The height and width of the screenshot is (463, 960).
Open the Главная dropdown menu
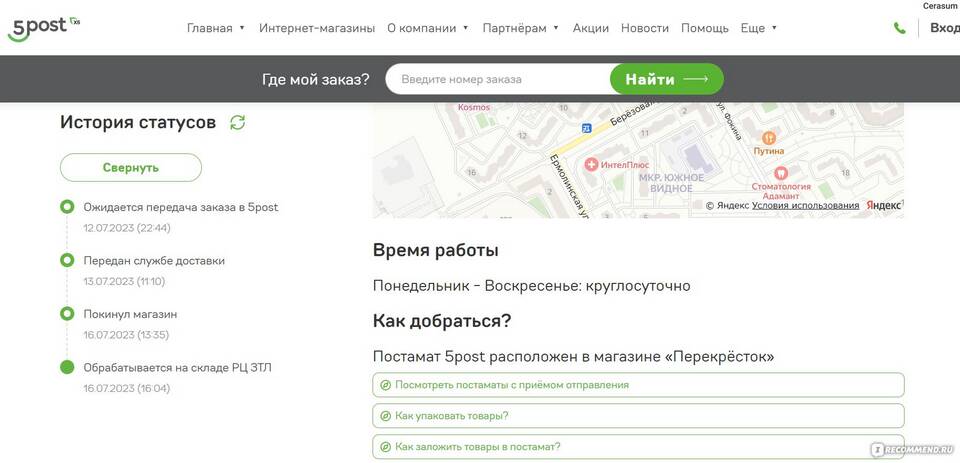click(x=216, y=28)
